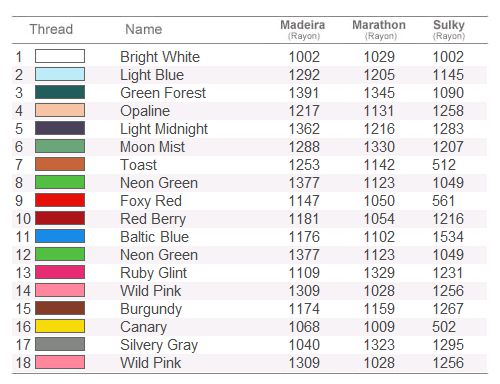Screen dimensions: 500x384
Task: Select the Opaline peach swatch
Action: tap(60, 110)
